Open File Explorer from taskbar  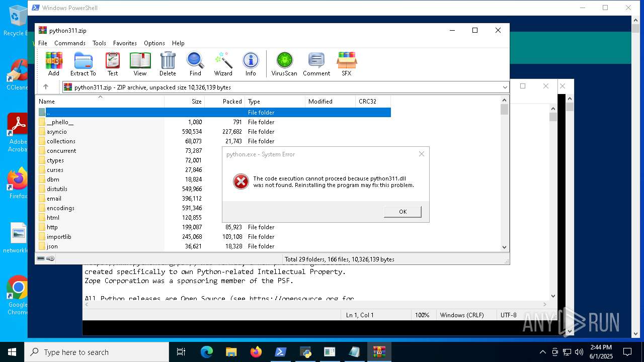click(231, 352)
